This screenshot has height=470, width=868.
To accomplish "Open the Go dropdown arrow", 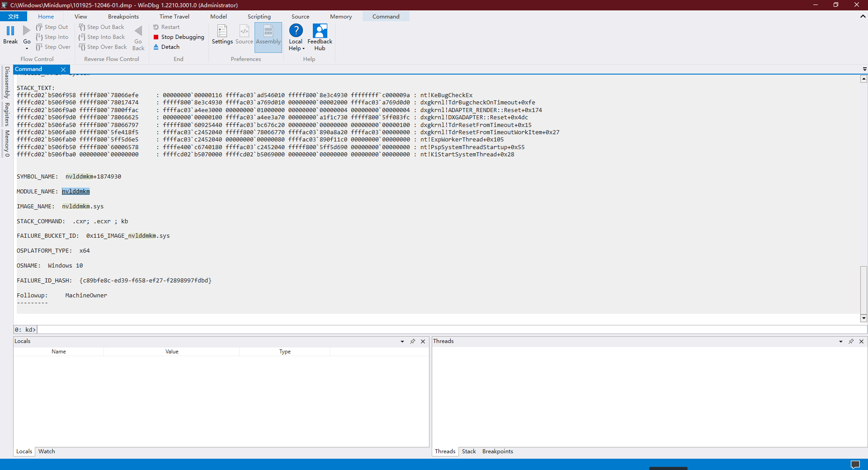I will pos(27,48).
